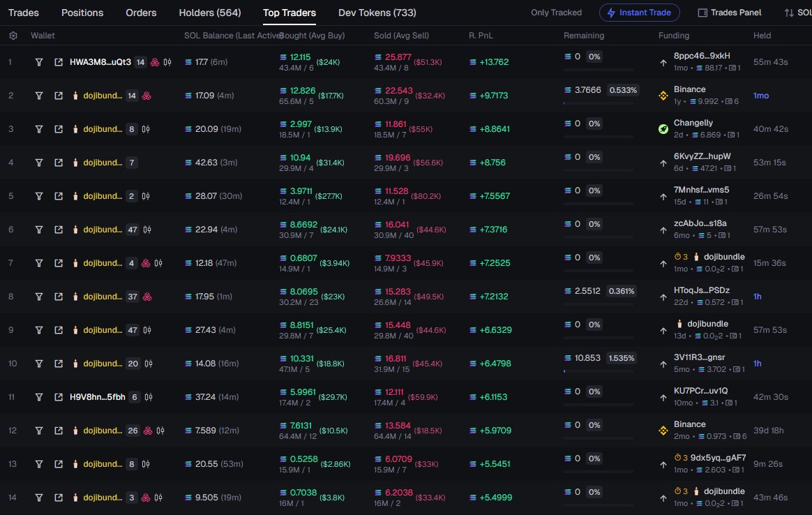
Task: Open wallet HWA3M8...uQt3 name
Action: pos(100,62)
